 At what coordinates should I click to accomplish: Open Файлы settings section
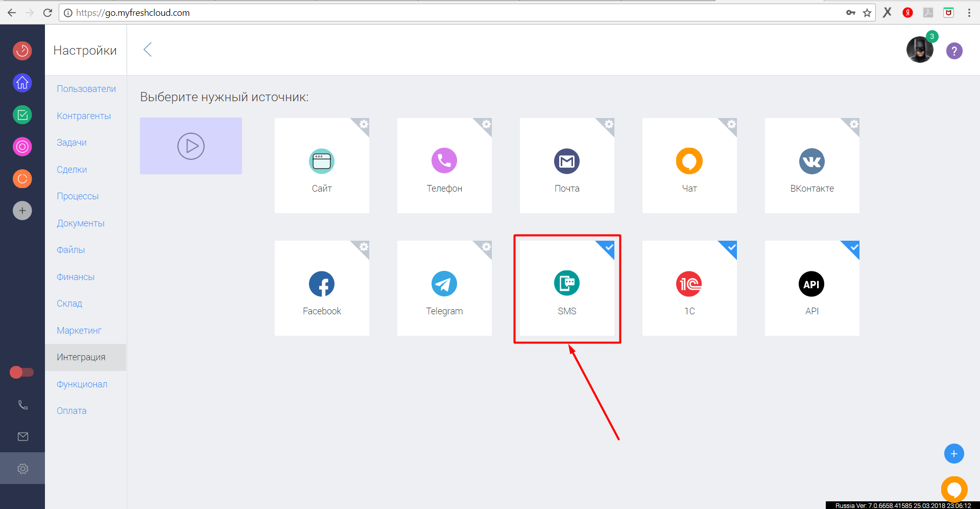click(x=71, y=250)
